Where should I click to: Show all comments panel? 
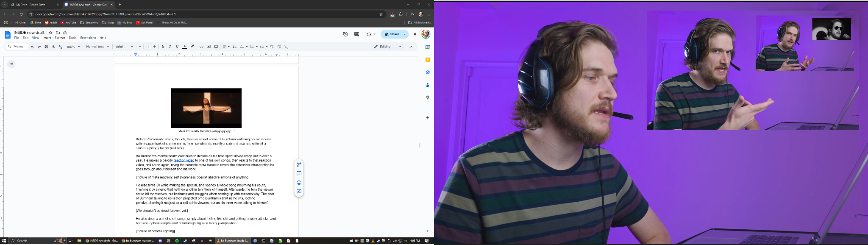pyautogui.click(x=356, y=34)
